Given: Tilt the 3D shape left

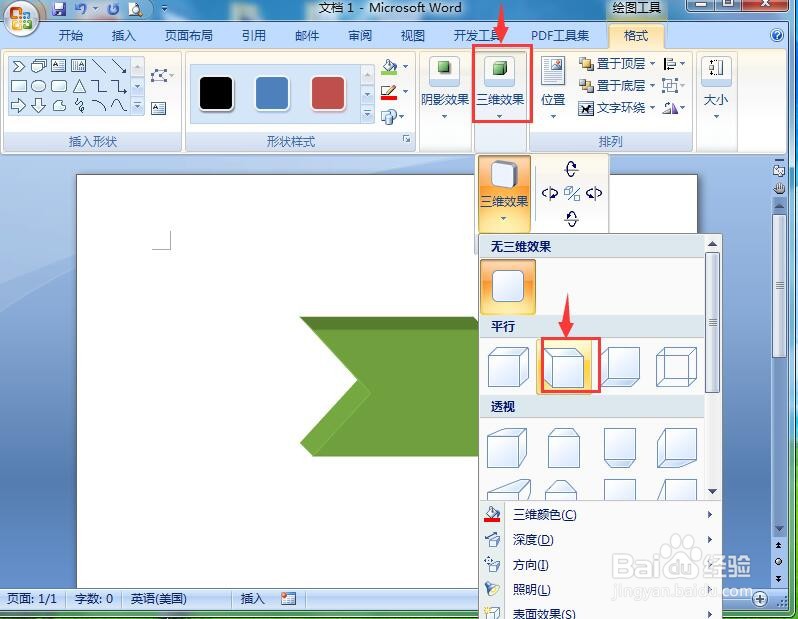Looking at the screenshot, I should click(x=550, y=193).
